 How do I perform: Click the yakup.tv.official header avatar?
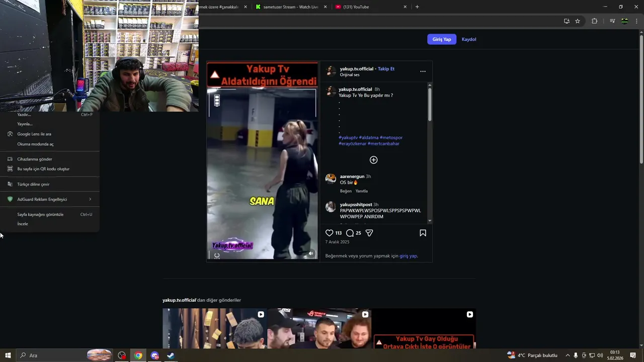331,71
